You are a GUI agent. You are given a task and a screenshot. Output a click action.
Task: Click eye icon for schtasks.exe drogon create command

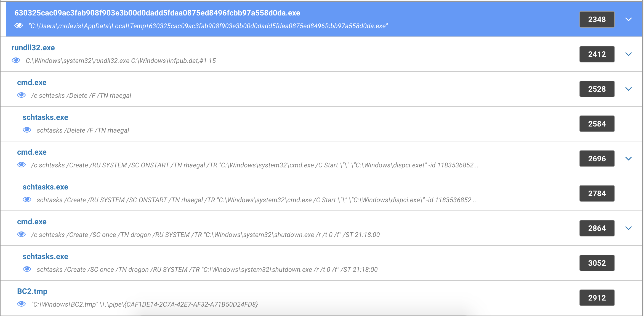click(27, 269)
